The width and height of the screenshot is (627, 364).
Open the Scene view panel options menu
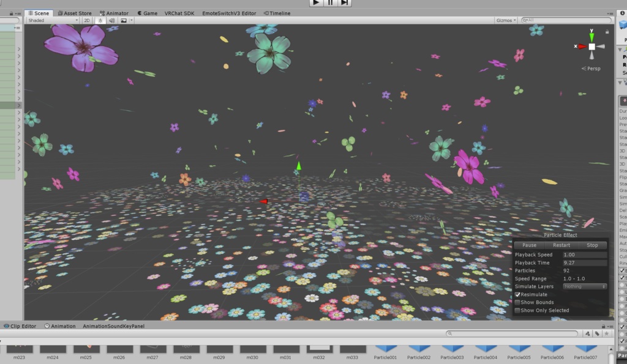pos(610,13)
